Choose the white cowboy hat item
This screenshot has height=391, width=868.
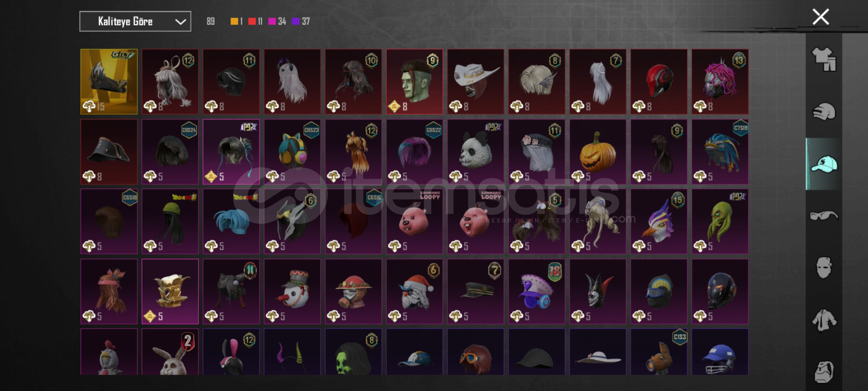[476, 81]
